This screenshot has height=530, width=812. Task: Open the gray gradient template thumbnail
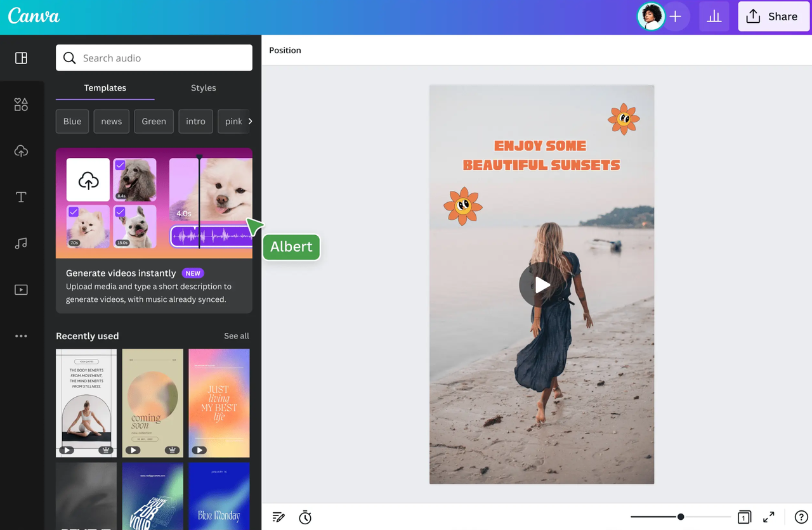point(86,496)
